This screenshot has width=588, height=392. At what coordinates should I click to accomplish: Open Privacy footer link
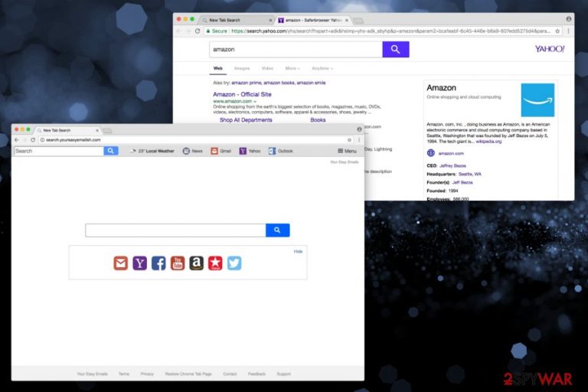(147, 374)
